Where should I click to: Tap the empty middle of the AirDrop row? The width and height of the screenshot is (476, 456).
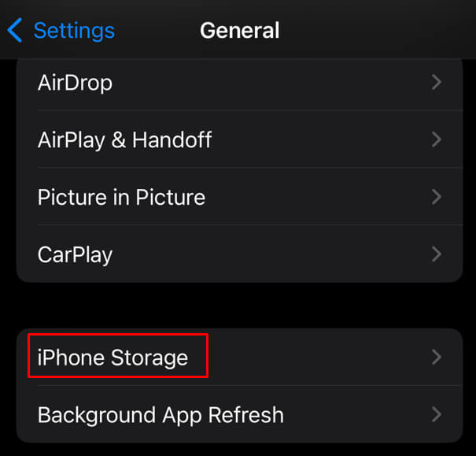(271, 83)
